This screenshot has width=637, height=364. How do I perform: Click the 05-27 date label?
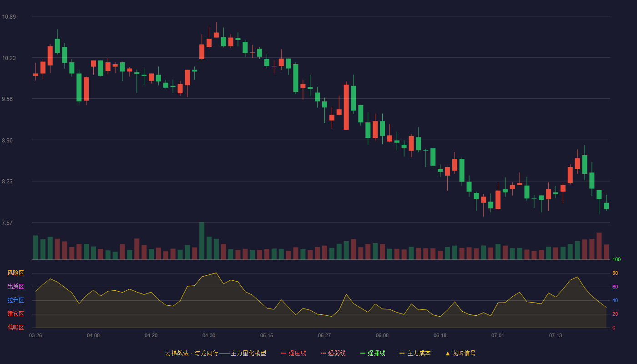pos(324,335)
